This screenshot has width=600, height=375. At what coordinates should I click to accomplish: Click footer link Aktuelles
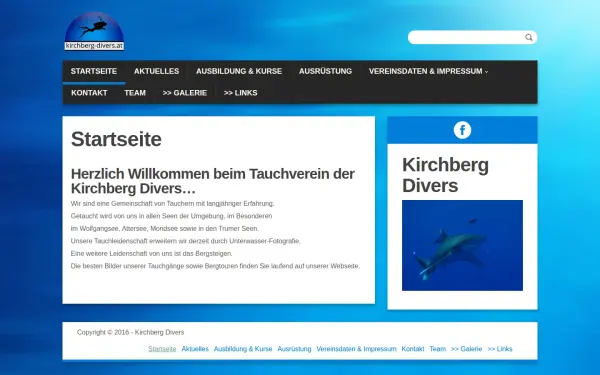pos(195,349)
